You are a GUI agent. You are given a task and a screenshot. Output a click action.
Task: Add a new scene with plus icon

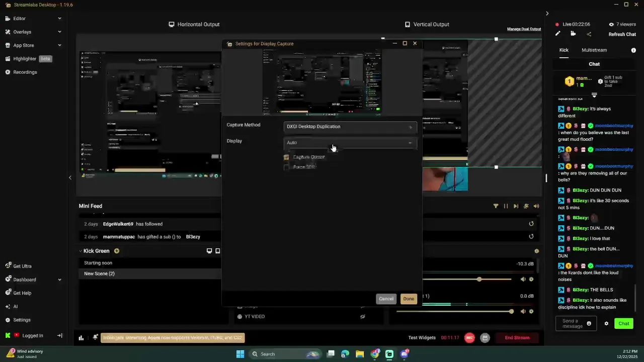point(117,251)
